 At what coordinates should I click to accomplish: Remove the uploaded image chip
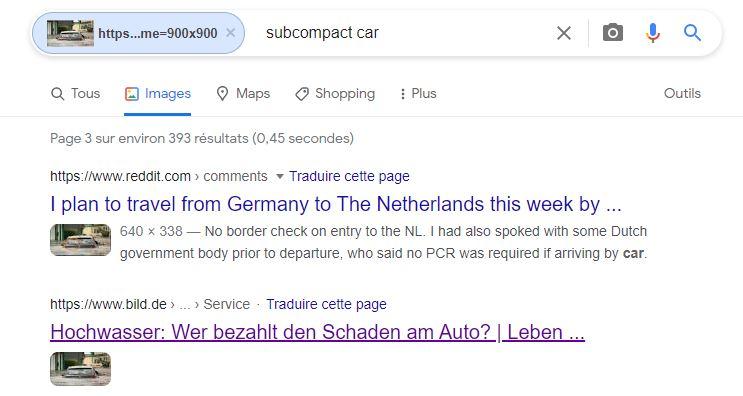pos(230,33)
